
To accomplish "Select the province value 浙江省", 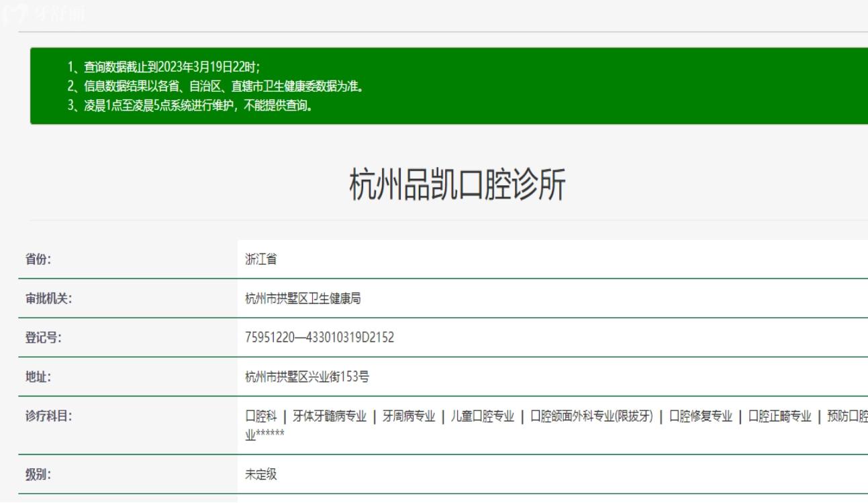I will [261, 260].
